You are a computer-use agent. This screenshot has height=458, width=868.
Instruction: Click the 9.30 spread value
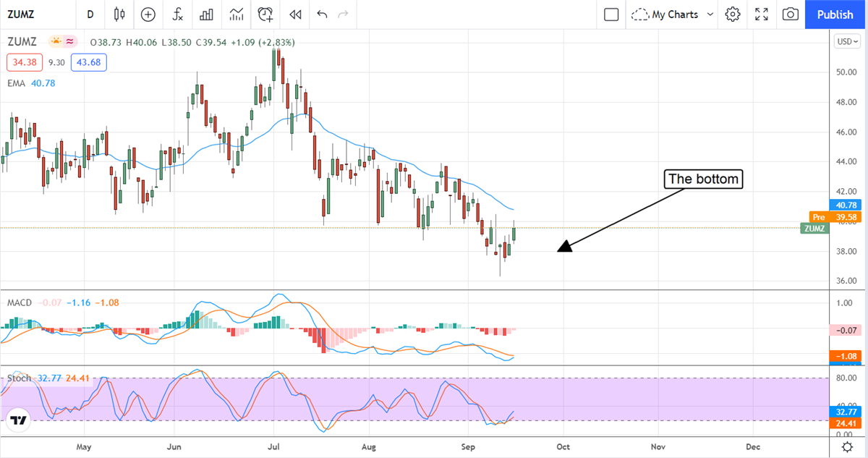56,63
